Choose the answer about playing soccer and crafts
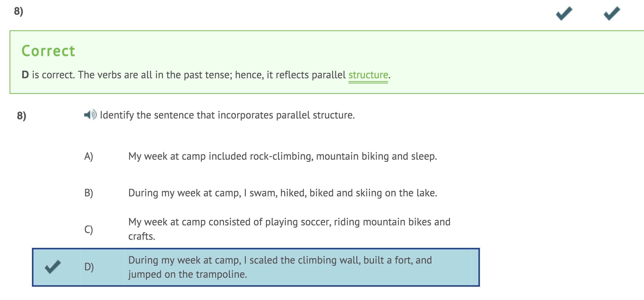The height and width of the screenshot is (300, 644). tap(289, 222)
